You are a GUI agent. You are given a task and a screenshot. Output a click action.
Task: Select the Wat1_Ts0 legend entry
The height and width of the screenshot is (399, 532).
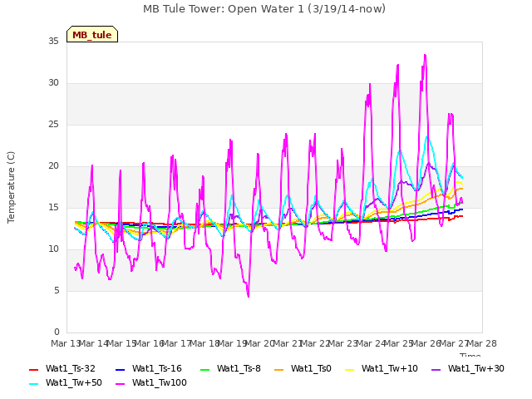click(303, 368)
